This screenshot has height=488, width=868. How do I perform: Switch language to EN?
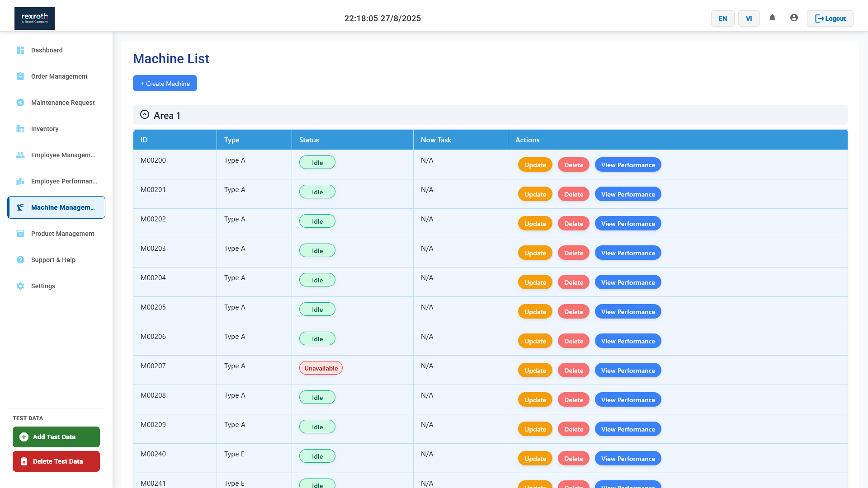tap(722, 19)
